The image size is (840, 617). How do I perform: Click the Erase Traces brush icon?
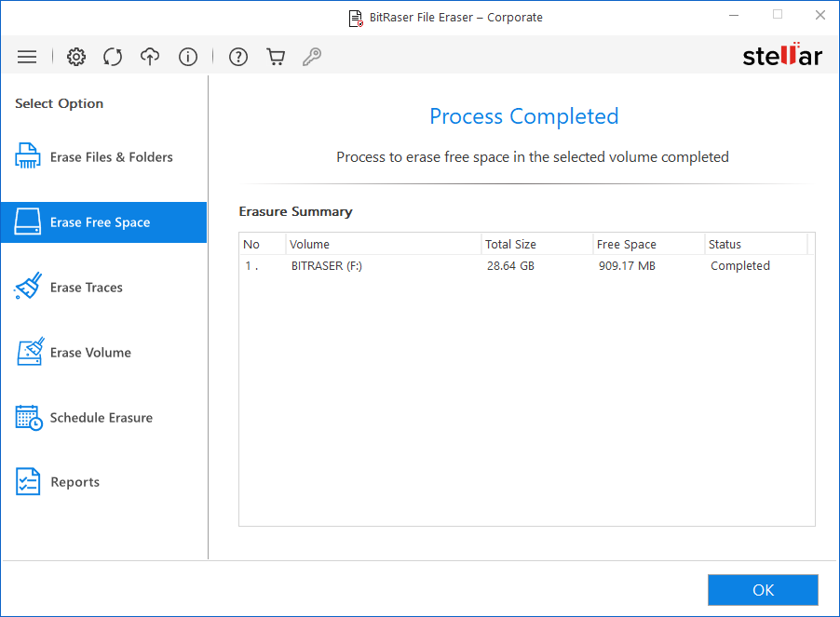pos(27,286)
